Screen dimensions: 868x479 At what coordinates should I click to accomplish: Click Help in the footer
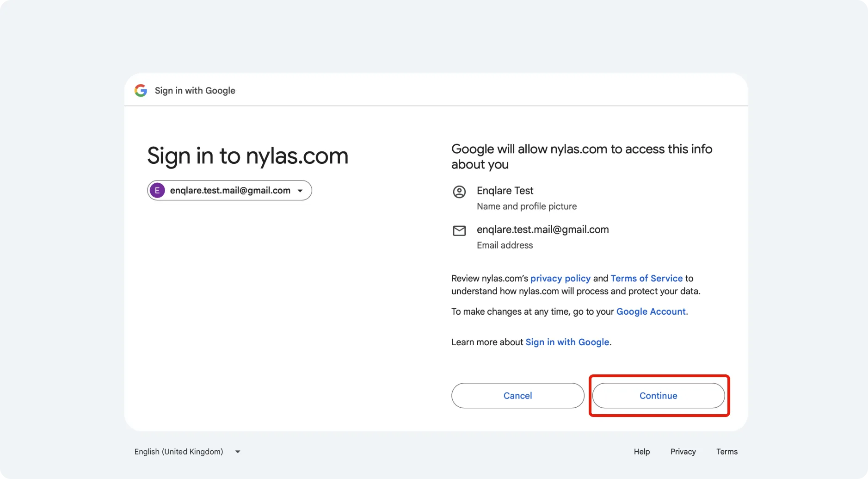pos(642,452)
